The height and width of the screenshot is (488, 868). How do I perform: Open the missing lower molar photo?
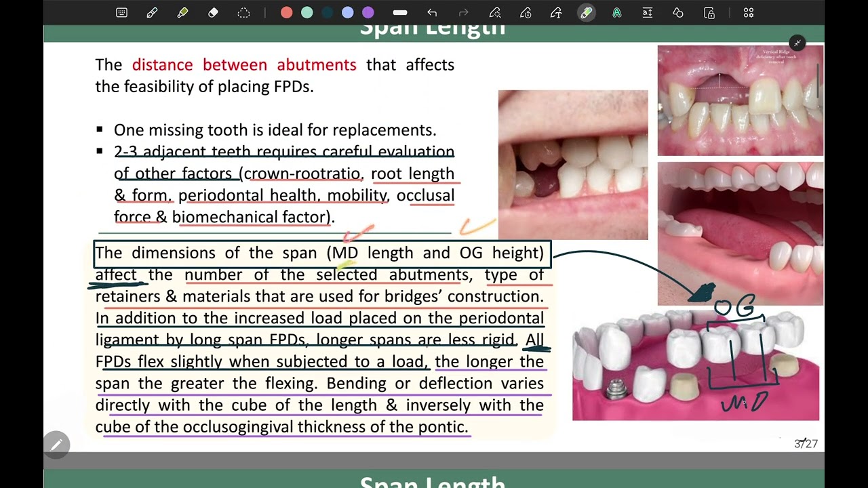tap(573, 165)
